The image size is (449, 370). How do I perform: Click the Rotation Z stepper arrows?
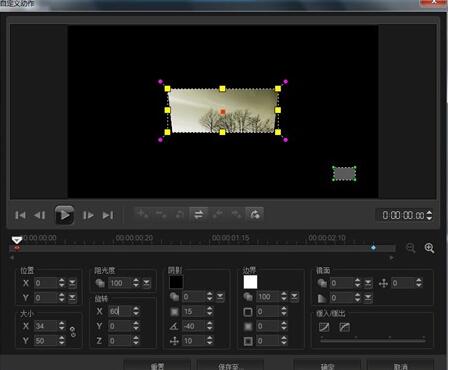tap(136, 341)
